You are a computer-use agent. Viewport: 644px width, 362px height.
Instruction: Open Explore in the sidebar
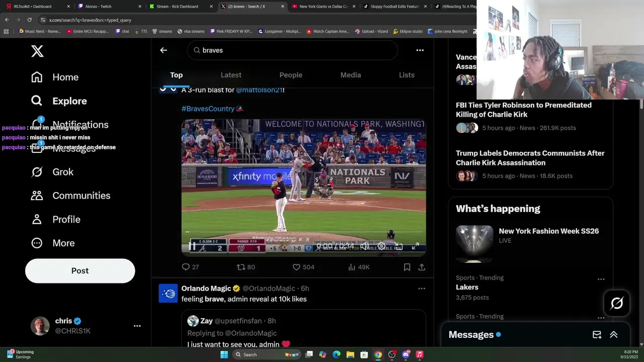pyautogui.click(x=59, y=101)
